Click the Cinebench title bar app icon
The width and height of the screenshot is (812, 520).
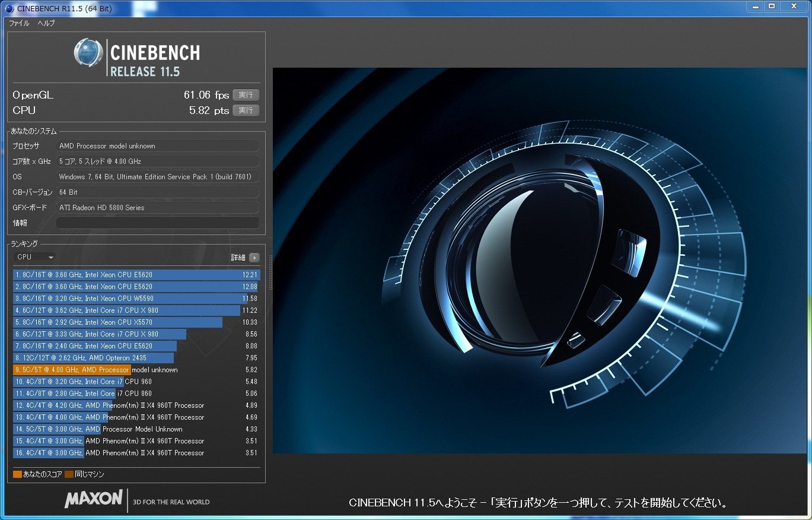tap(9, 8)
